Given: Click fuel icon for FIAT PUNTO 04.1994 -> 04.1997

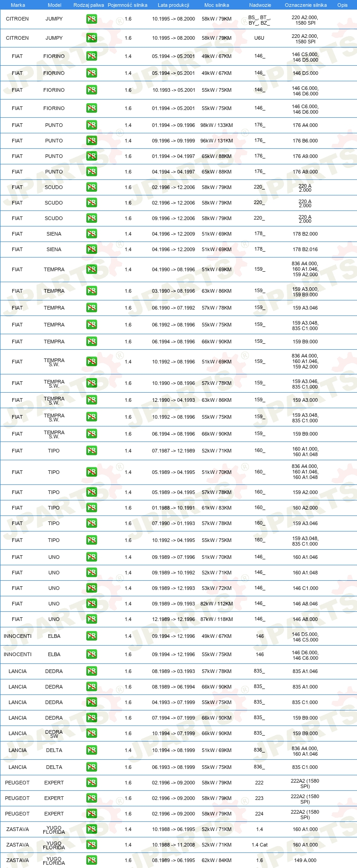Looking at the screenshot, I should pyautogui.click(x=91, y=172).
